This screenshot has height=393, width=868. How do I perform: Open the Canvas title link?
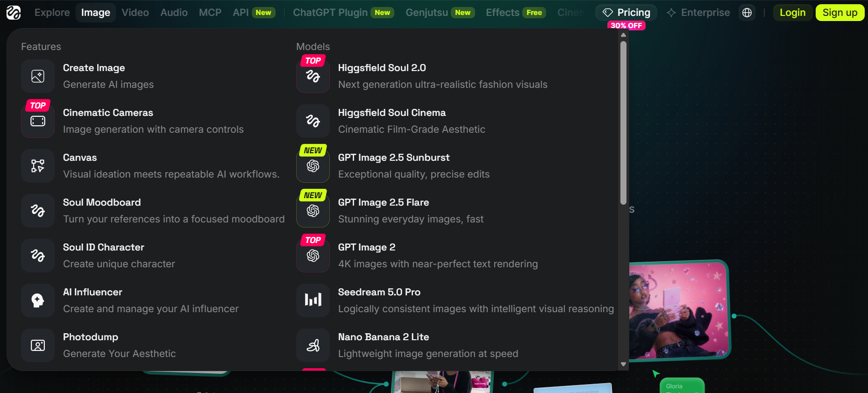point(80,157)
